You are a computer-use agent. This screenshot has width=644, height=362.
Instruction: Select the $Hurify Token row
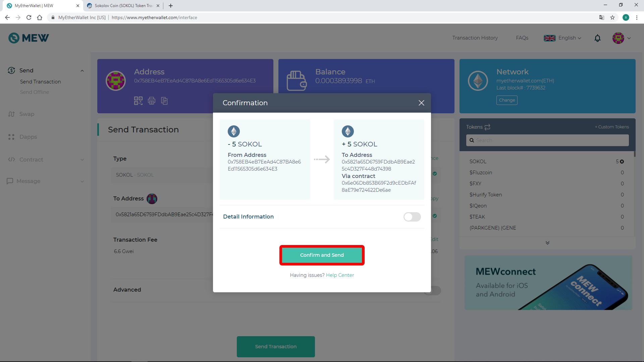[547, 195]
